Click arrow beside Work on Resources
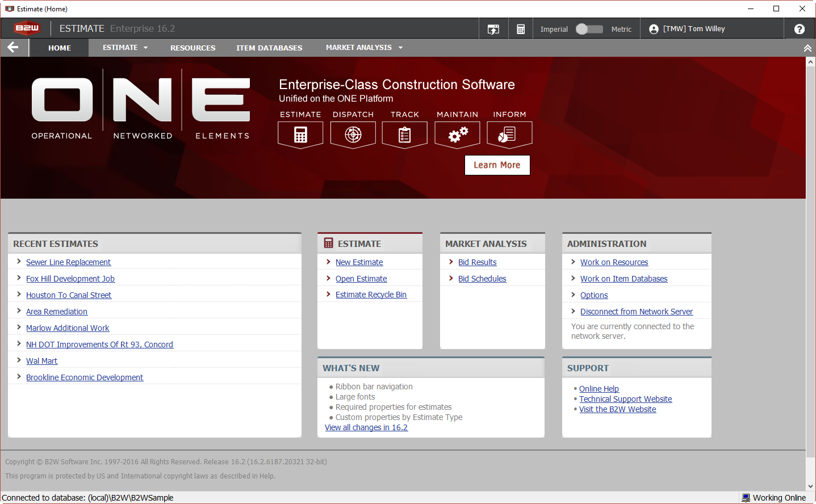The image size is (816, 504). 573,262
